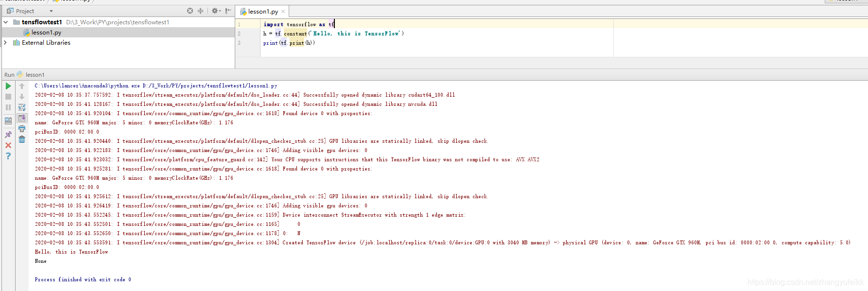The height and width of the screenshot is (291, 868).
Task: Click the python.exe command line in console
Action: click(156, 86)
